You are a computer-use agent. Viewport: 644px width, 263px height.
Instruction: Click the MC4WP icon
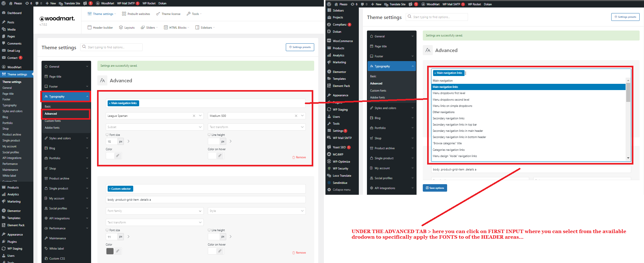(x=329, y=154)
